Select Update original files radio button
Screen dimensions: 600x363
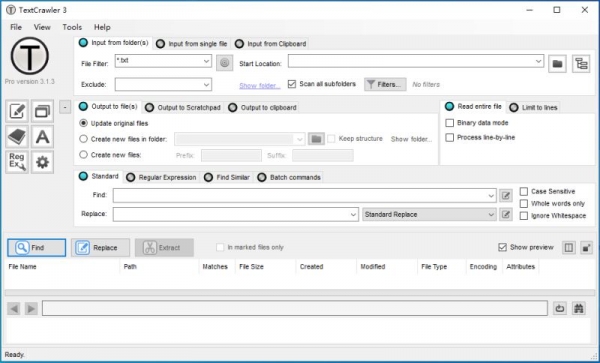[83, 123]
